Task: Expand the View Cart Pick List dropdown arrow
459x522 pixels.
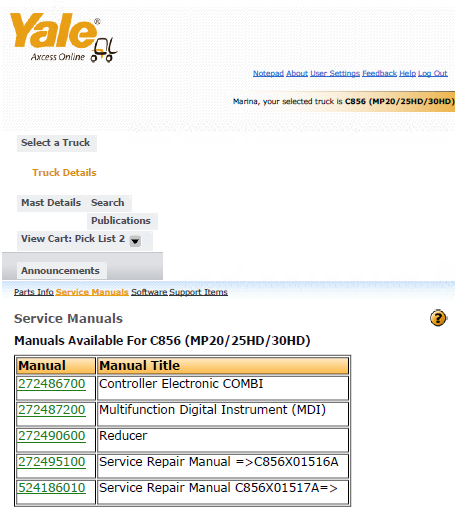Action: [135, 241]
